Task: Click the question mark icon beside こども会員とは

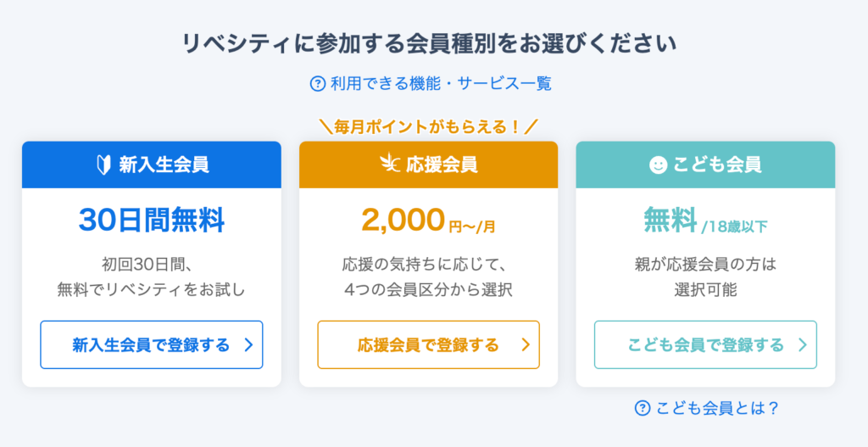Action: pyautogui.click(x=643, y=408)
